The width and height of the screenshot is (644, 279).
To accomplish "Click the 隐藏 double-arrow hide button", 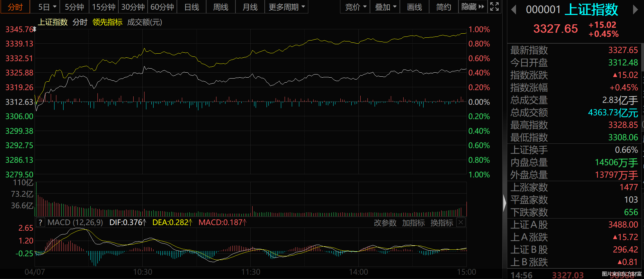I will (x=473, y=7).
